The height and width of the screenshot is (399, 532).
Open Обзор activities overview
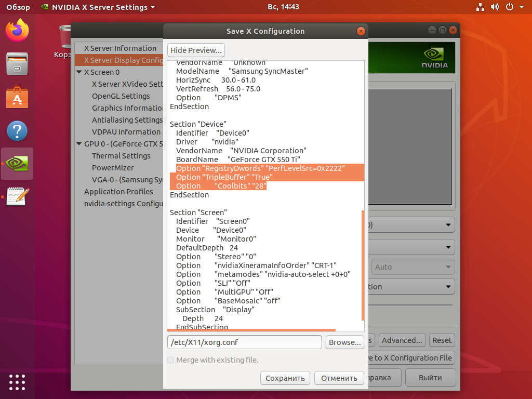pos(18,7)
